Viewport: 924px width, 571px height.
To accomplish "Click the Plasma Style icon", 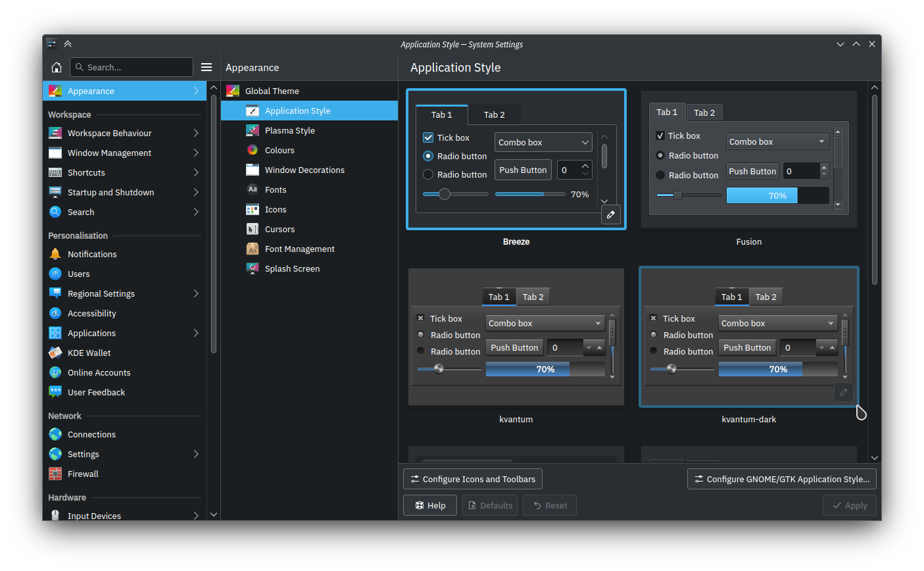I will click(x=253, y=130).
